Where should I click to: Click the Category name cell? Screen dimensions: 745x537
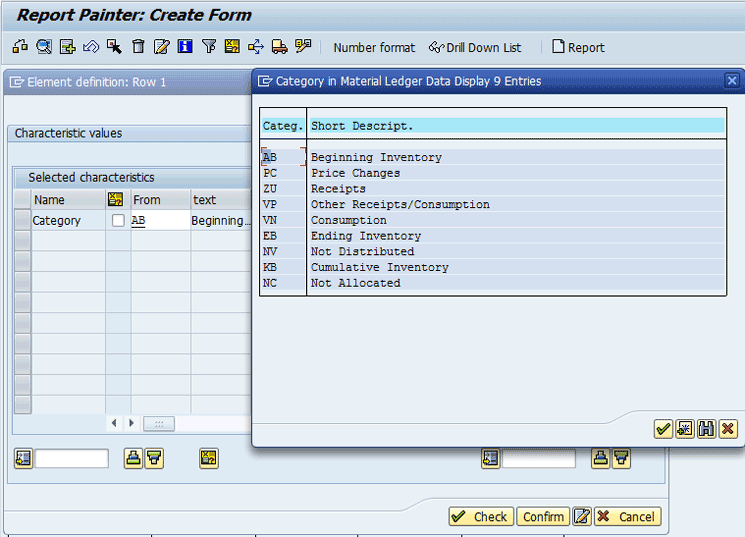coord(68,221)
